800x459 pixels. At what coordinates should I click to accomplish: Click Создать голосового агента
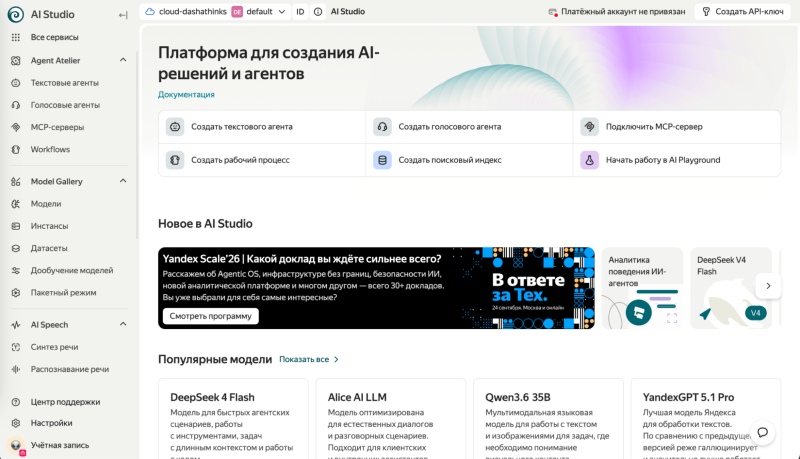[469, 127]
